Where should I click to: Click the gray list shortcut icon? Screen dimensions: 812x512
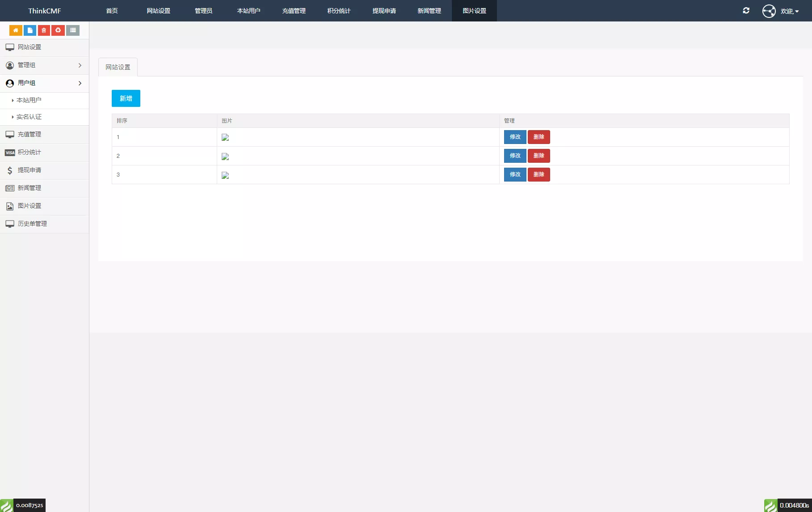coord(73,30)
